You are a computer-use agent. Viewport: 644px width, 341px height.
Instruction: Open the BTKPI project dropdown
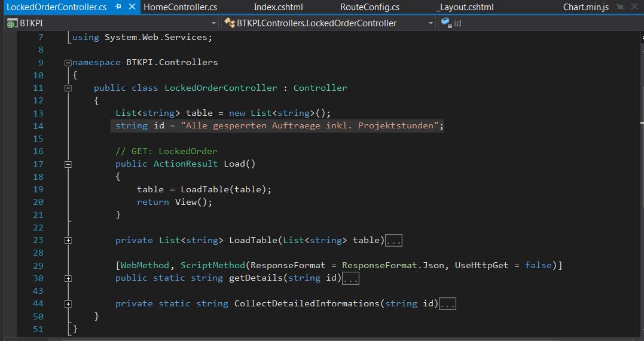(x=213, y=23)
